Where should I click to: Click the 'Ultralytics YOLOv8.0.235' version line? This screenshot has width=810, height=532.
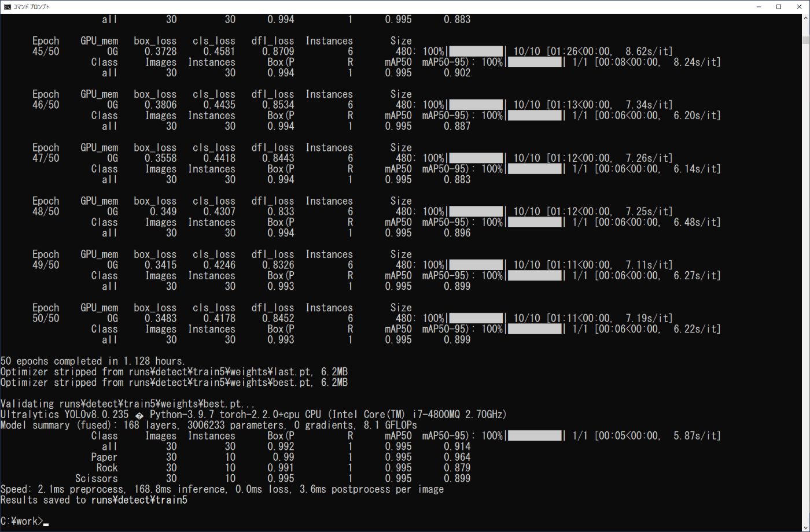tap(253, 414)
